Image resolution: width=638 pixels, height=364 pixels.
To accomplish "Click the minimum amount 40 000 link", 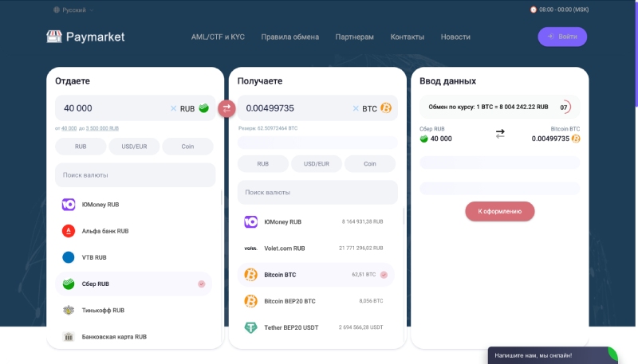I will (69, 128).
